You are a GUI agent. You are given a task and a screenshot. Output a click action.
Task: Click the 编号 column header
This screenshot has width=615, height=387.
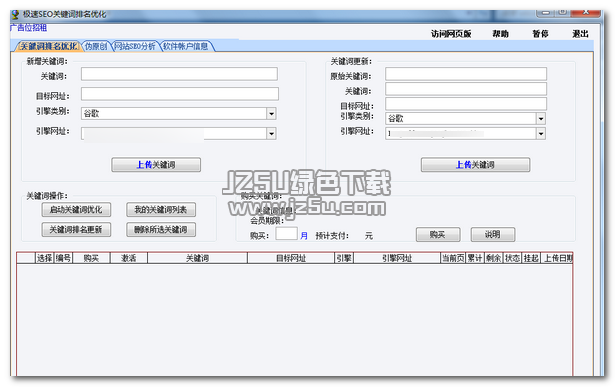63,258
